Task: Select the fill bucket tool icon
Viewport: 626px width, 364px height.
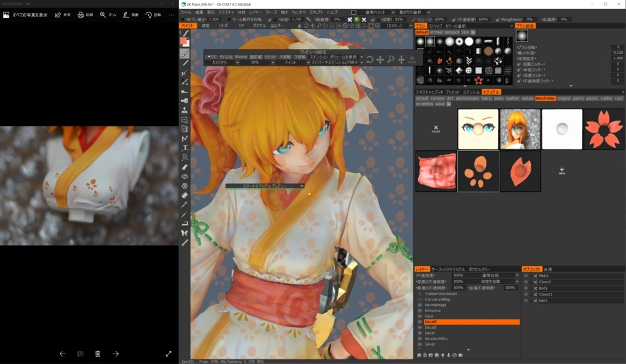Action: point(185,195)
